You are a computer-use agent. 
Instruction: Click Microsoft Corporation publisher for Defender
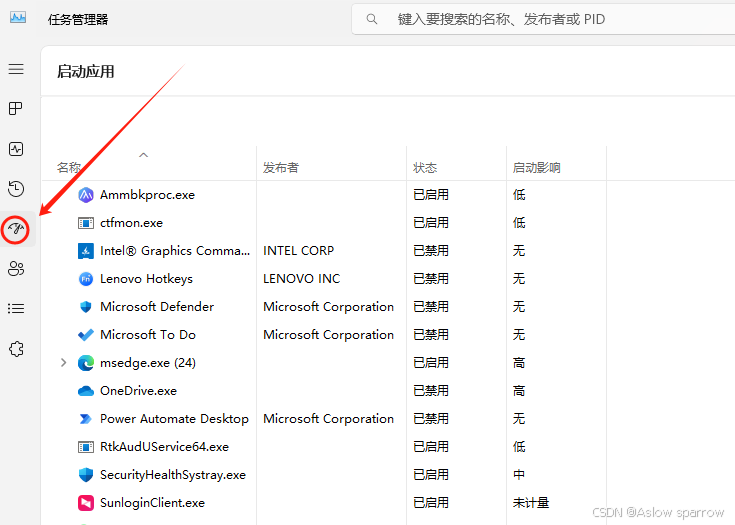[x=329, y=307]
